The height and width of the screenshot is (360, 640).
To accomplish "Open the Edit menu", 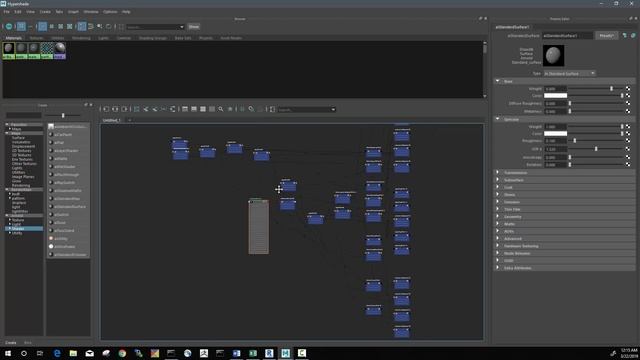I will coord(18,12).
